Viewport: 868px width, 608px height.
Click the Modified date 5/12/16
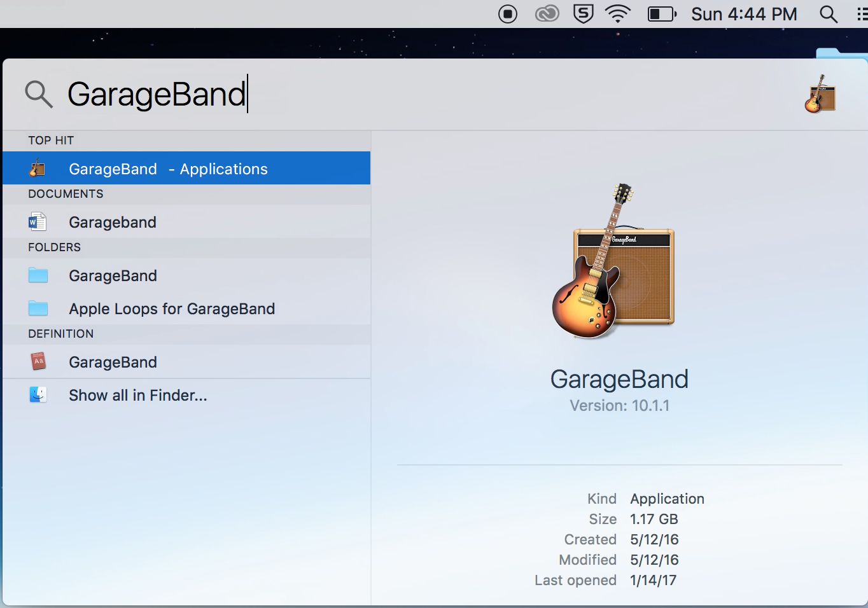[654, 560]
